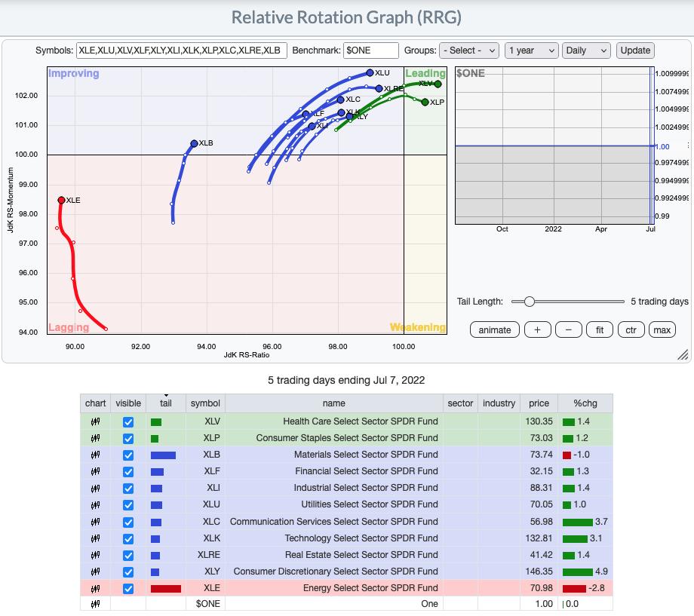Sort table by industry column header
Screen dimensions: 694x616
click(x=499, y=403)
